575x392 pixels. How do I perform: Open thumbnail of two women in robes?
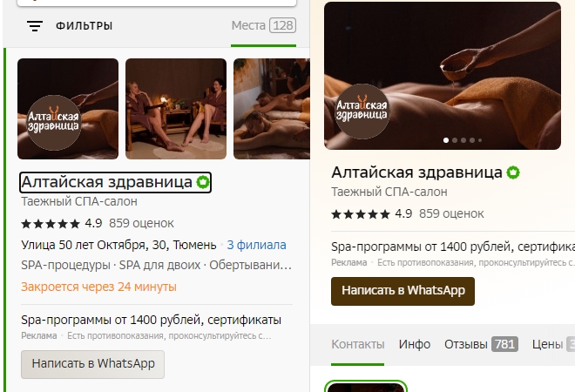pyautogui.click(x=176, y=109)
